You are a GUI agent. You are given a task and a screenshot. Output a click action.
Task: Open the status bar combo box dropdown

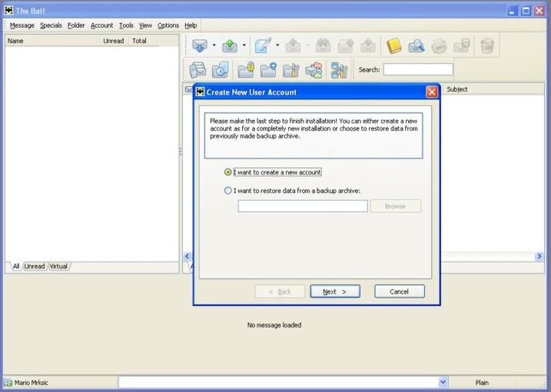[x=443, y=382]
